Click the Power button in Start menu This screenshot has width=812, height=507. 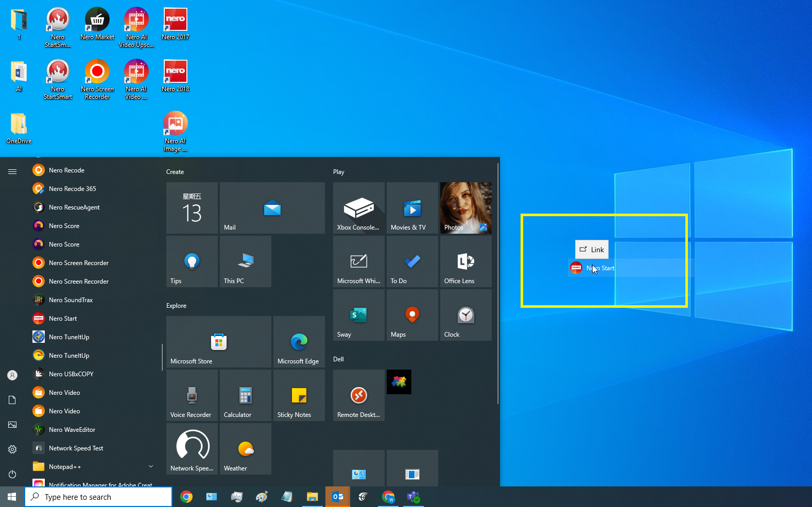[12, 474]
